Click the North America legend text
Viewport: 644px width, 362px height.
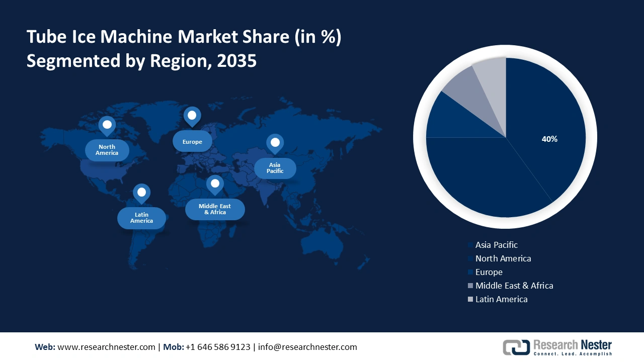click(x=503, y=258)
